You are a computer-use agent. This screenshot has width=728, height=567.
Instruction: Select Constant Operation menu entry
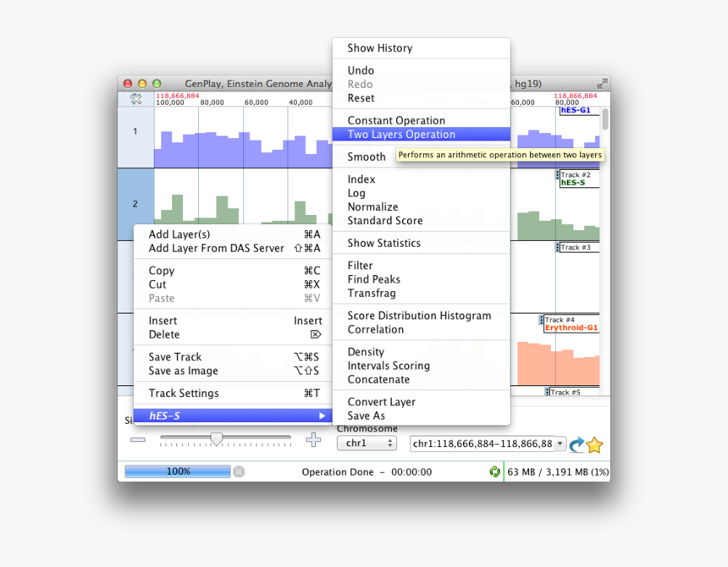(421, 120)
